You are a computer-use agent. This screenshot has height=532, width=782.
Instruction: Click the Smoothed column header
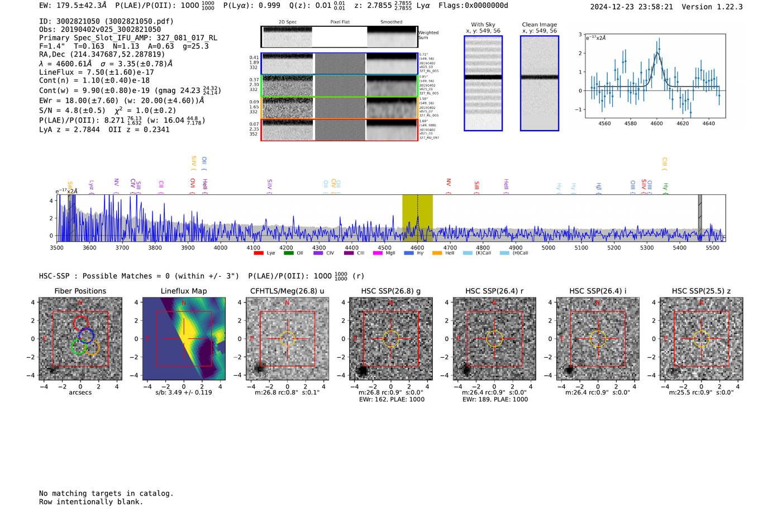click(391, 22)
